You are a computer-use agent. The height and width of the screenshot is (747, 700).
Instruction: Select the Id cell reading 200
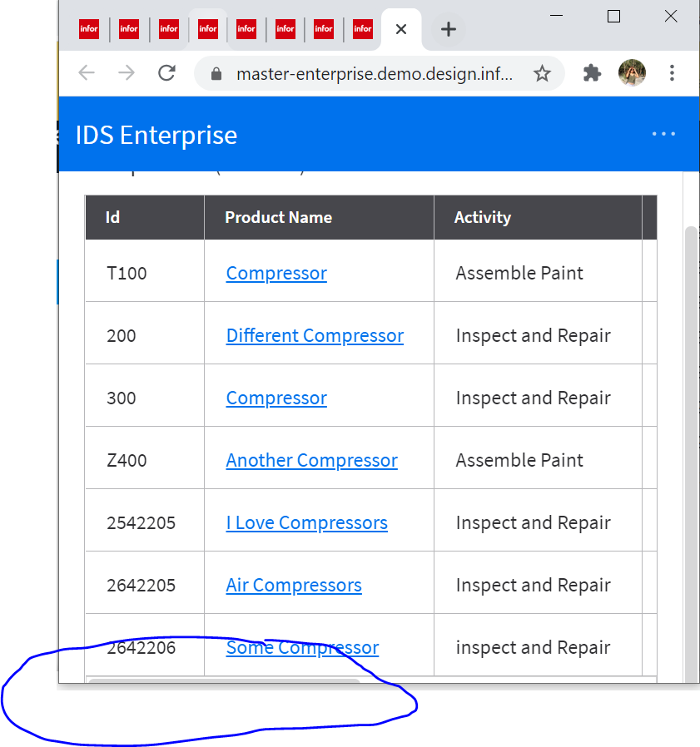tap(145, 333)
